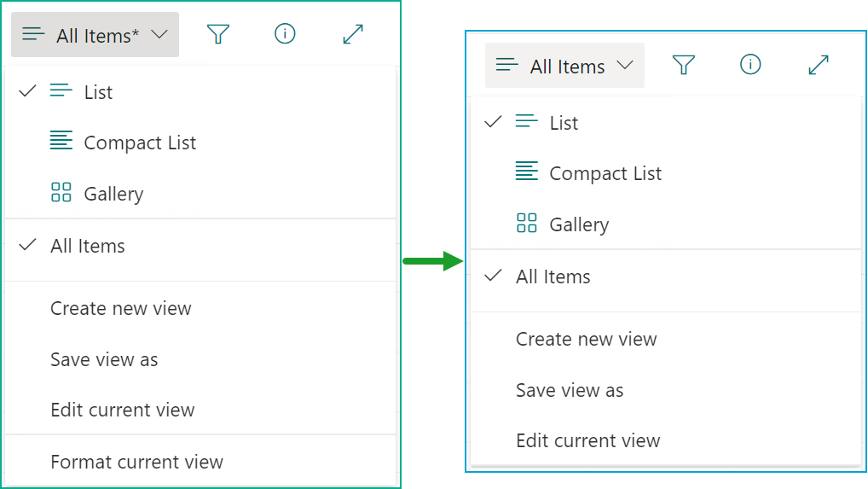Viewport: 868px width, 489px height.
Task: Choose Gallery in the right menu
Action: 579,224
